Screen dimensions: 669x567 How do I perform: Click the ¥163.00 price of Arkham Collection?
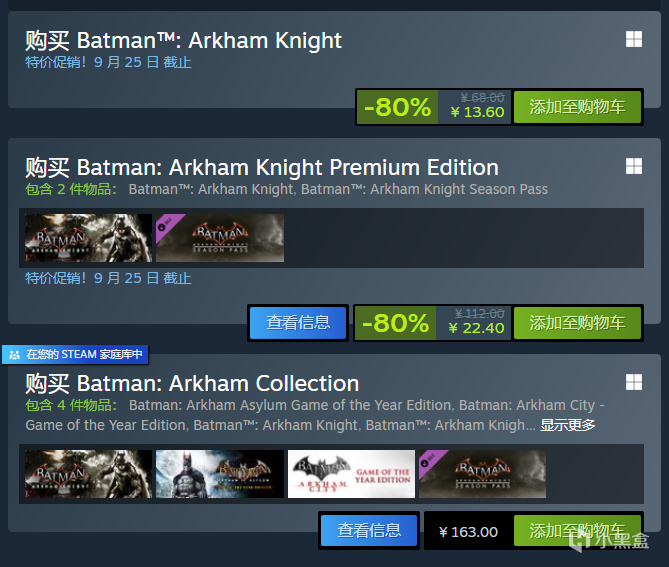(x=468, y=532)
